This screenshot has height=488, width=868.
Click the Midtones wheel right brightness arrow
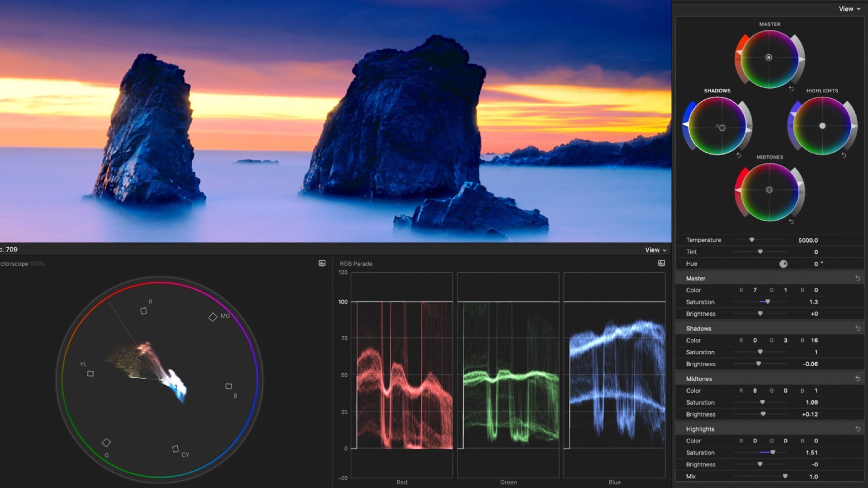click(801, 184)
